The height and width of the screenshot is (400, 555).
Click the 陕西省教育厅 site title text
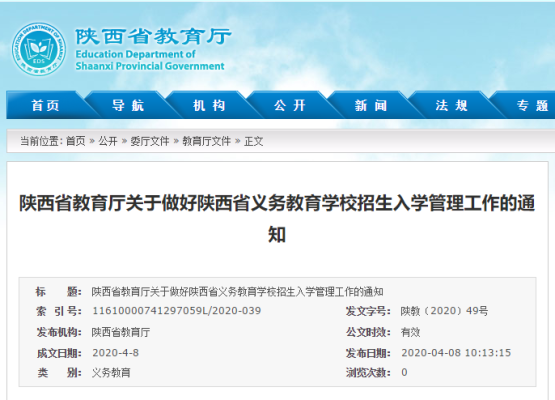153,36
